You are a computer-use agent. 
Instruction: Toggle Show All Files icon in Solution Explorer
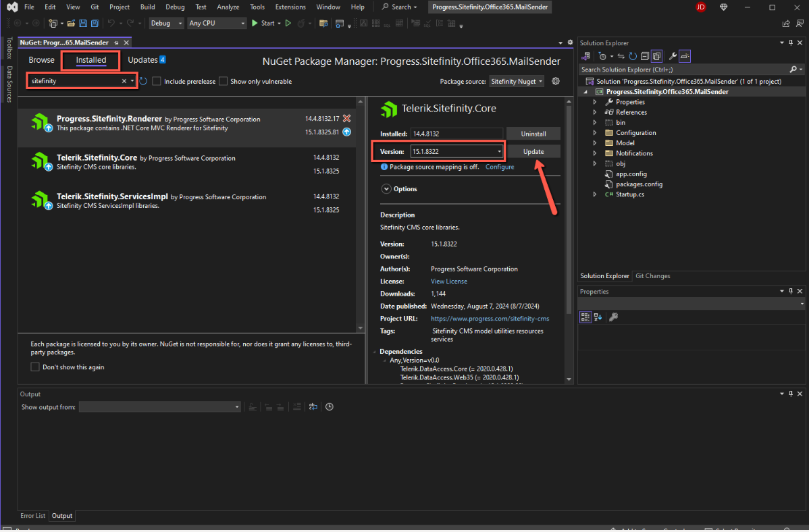657,56
